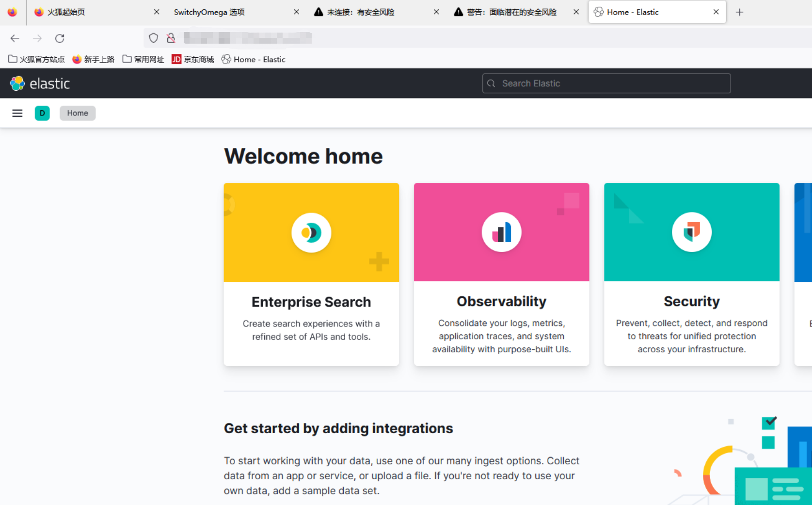Open the Observability card title
Screen dimensions: 812x505
click(x=502, y=301)
